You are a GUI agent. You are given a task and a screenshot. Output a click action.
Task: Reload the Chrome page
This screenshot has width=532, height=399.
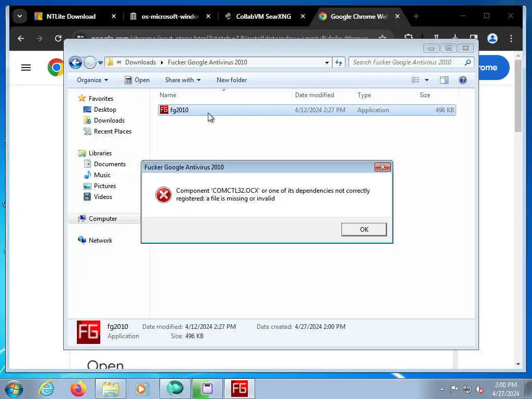pos(58,38)
